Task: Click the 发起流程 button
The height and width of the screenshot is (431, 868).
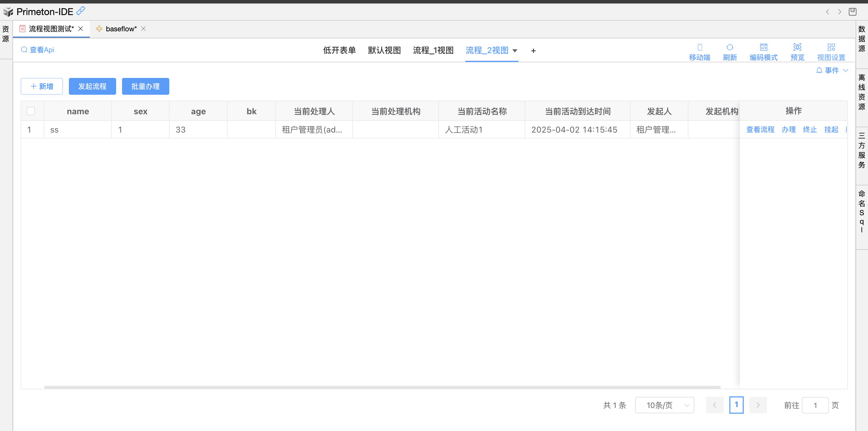Action: coord(92,86)
